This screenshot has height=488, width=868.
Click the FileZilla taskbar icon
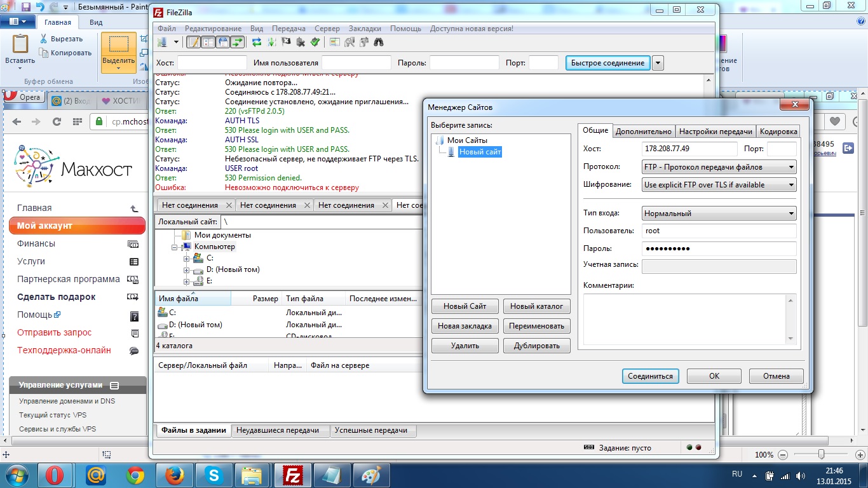click(x=293, y=475)
